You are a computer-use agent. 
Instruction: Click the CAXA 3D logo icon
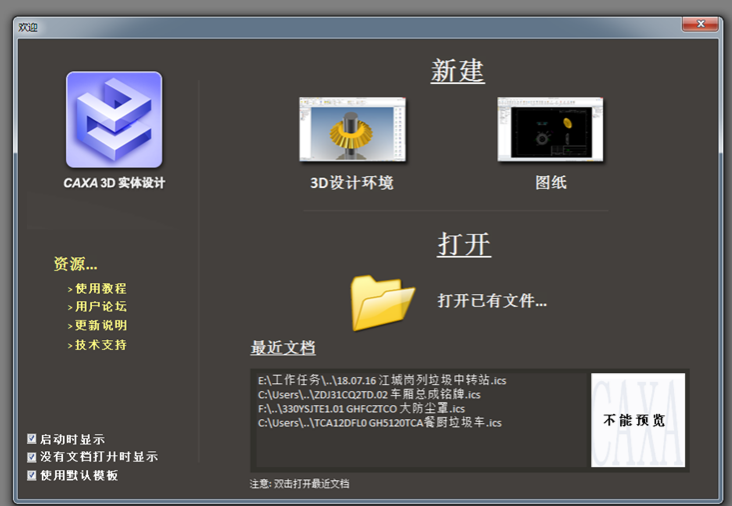coord(113,120)
